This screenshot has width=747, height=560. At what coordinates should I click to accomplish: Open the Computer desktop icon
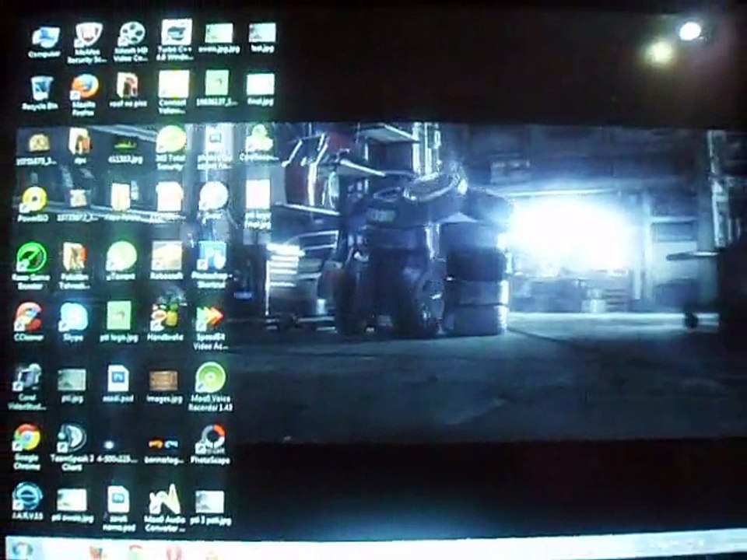pos(45,41)
